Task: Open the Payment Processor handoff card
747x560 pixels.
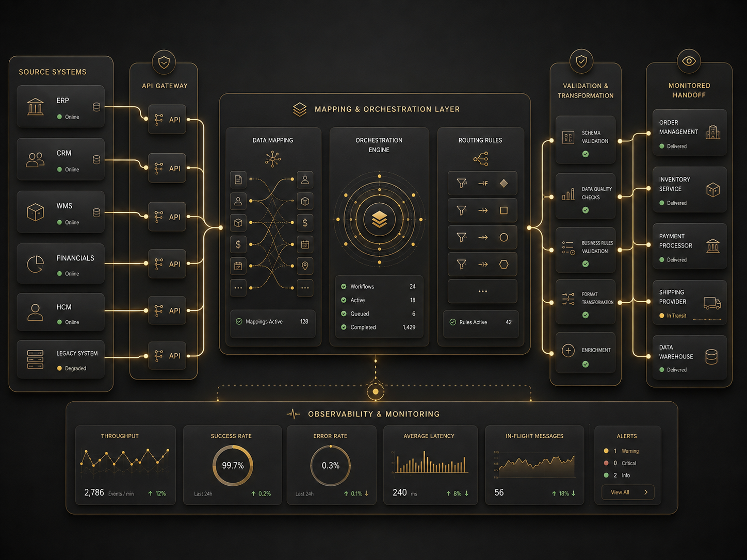Action: [x=690, y=246]
